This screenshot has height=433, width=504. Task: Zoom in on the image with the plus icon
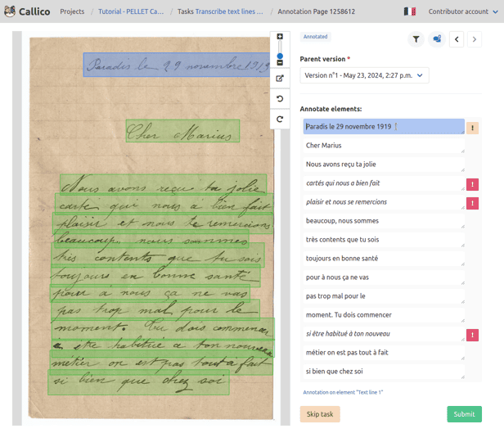[x=280, y=37]
